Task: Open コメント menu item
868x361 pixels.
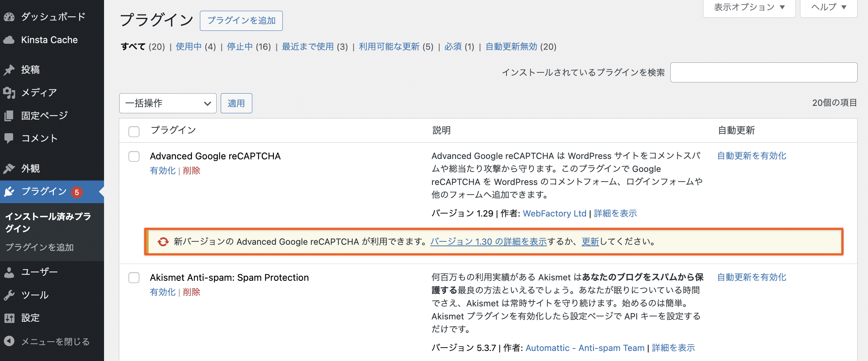Action: [52, 138]
